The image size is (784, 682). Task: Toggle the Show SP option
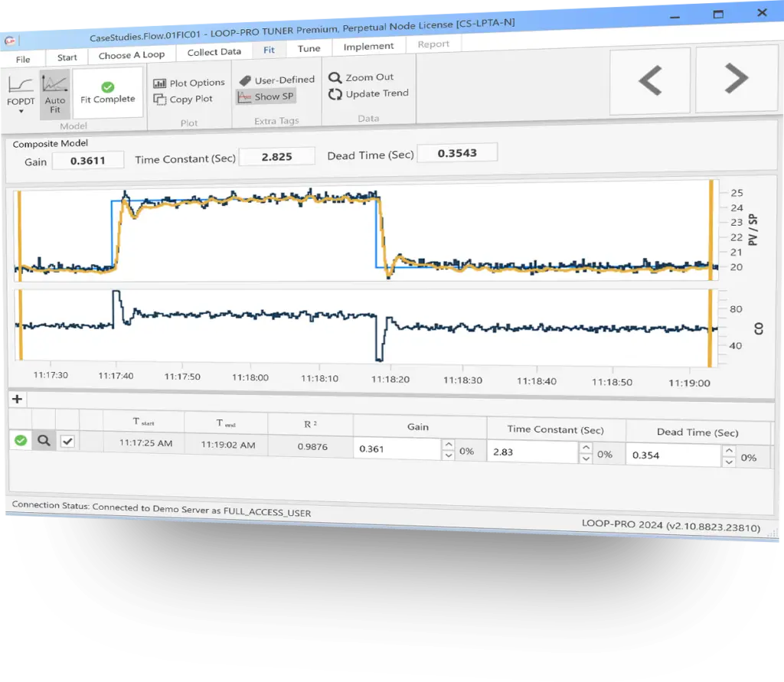(265, 97)
